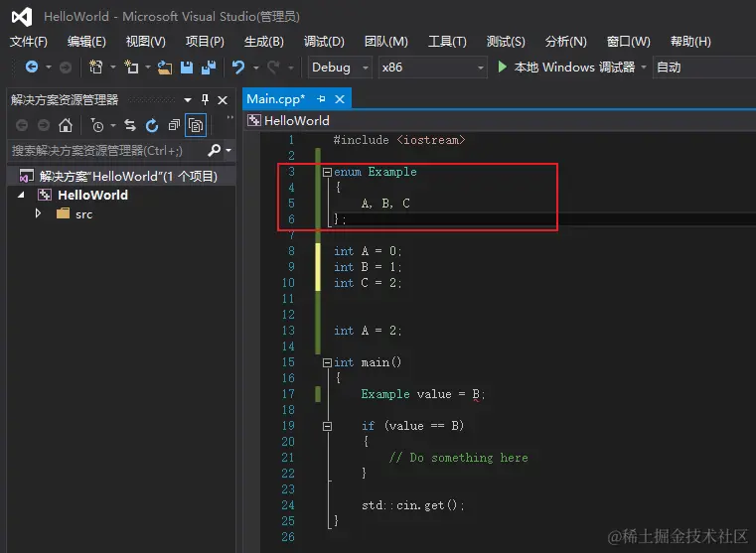This screenshot has width=756, height=553.
Task: Click line 17 with Example value = B
Action: point(423,394)
